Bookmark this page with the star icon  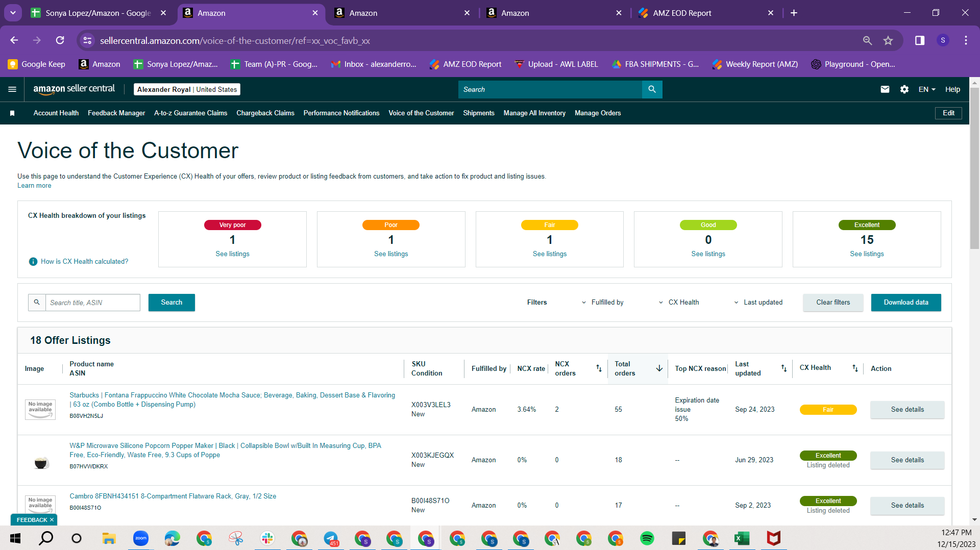click(888, 40)
